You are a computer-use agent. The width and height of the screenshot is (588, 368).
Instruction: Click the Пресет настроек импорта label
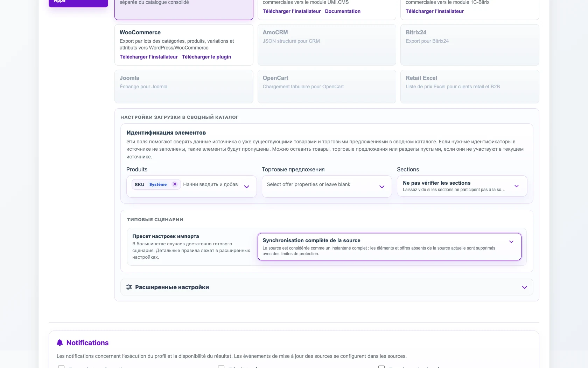point(166,236)
